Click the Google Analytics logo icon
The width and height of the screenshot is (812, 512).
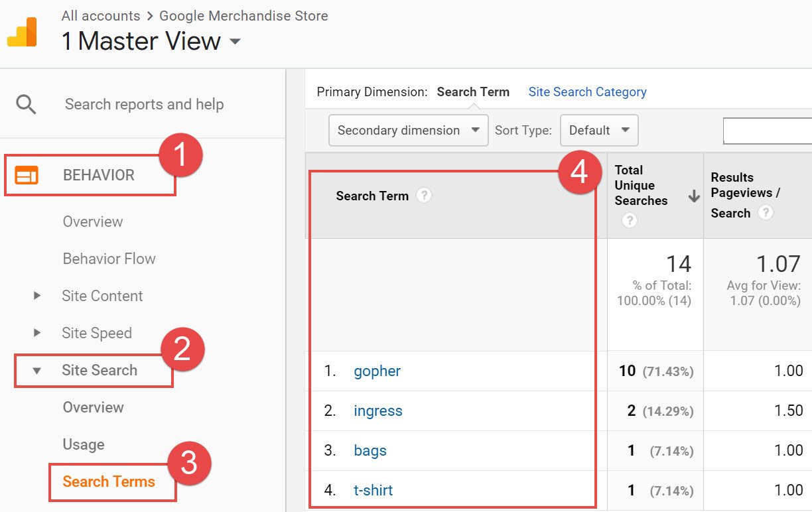23,32
